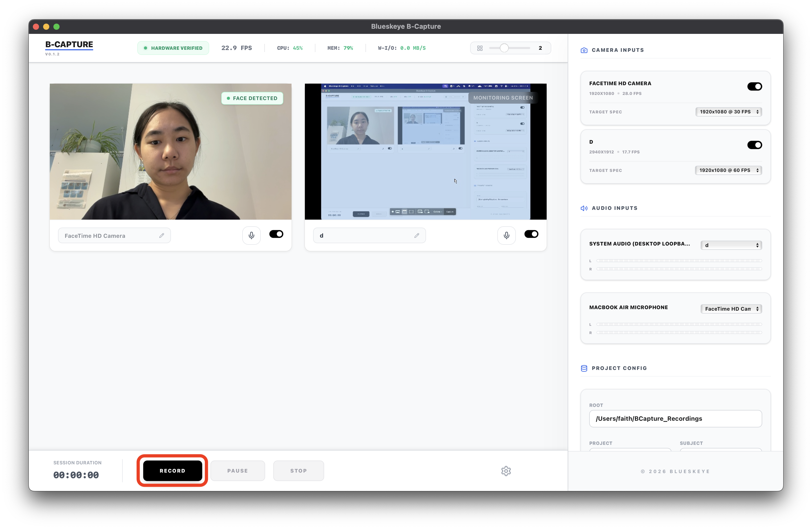Screen dimensions: 812x529
Task: Click the FaceTime camera video preview
Action: [171, 151]
